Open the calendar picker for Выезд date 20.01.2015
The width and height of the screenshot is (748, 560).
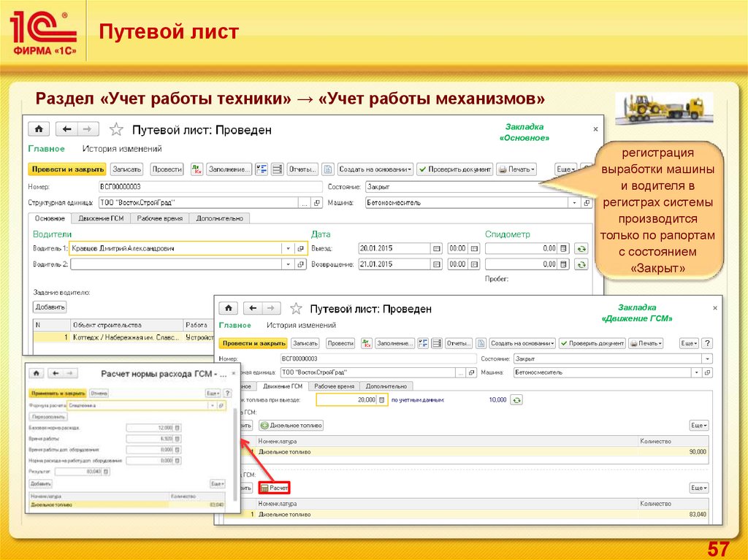(x=437, y=248)
